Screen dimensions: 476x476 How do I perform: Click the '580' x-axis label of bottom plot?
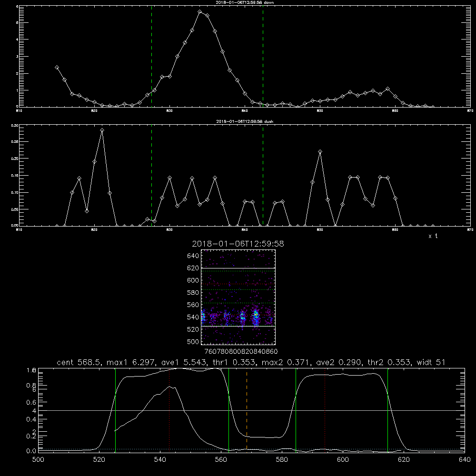tap(282, 460)
